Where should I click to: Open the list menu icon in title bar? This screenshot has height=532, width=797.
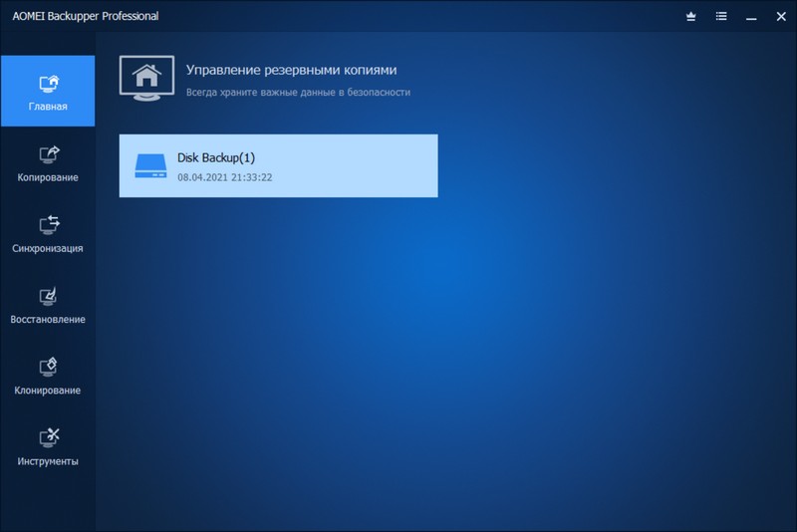pyautogui.click(x=721, y=17)
